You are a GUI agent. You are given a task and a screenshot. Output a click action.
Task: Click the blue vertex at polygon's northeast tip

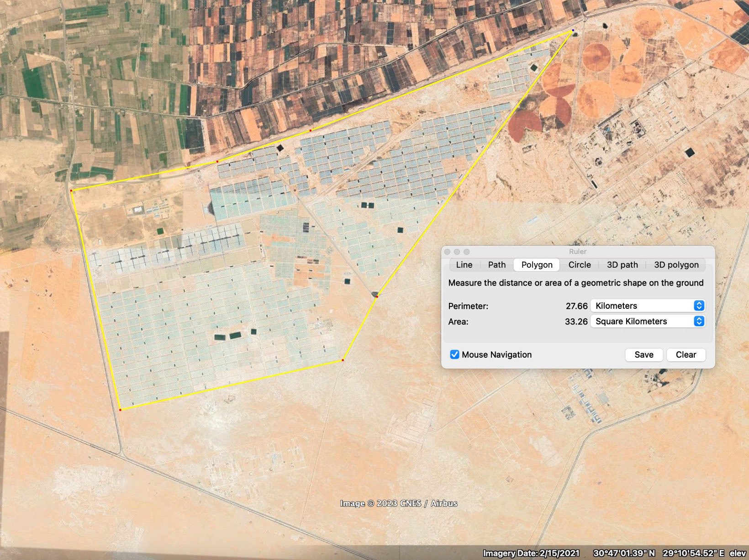(573, 31)
